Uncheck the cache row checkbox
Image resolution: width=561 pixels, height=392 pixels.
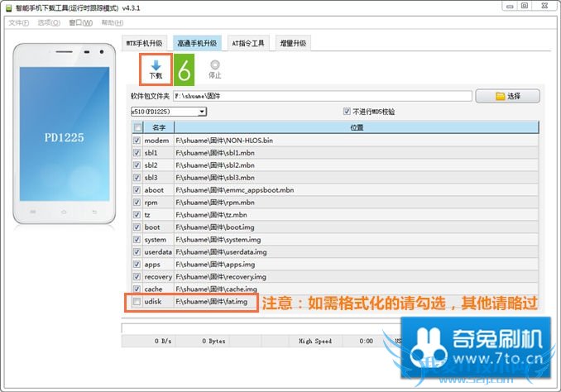(137, 289)
